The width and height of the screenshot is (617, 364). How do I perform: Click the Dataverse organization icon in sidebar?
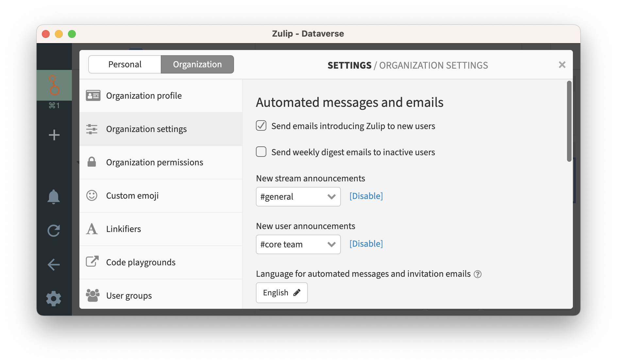pyautogui.click(x=54, y=85)
